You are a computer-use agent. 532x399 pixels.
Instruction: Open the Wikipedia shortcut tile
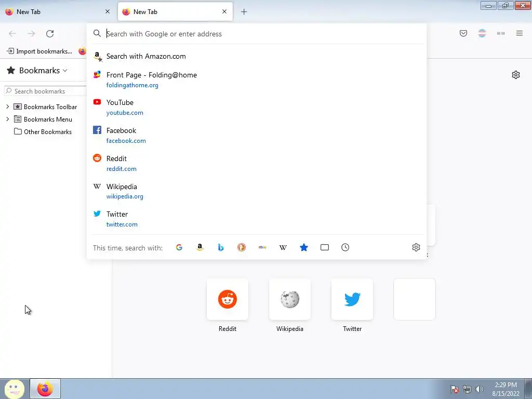pyautogui.click(x=290, y=299)
